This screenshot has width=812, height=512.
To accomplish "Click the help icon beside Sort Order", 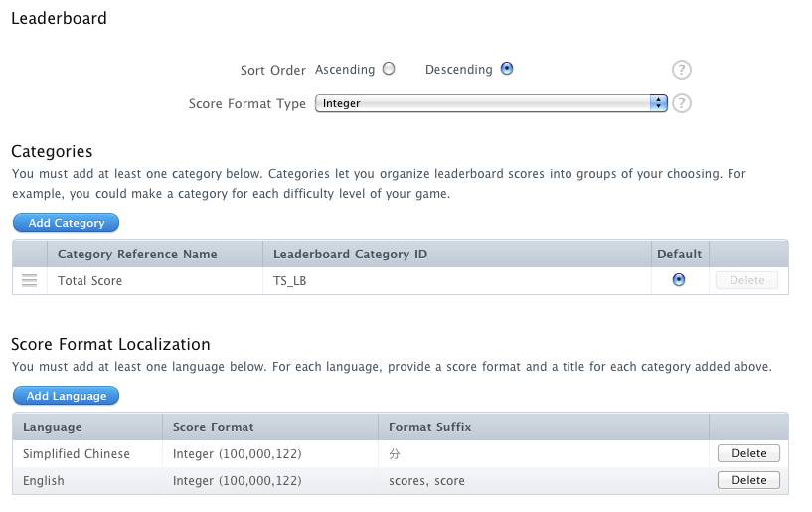I will click(x=682, y=70).
